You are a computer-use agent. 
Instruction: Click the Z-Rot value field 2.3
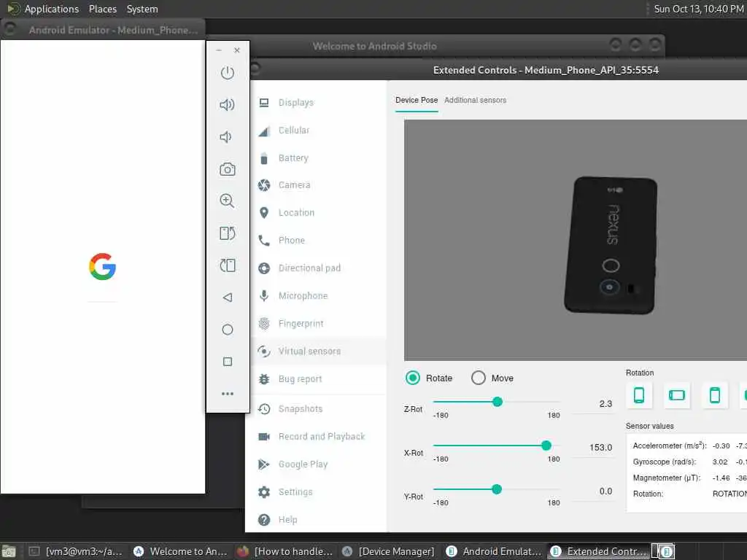592,404
